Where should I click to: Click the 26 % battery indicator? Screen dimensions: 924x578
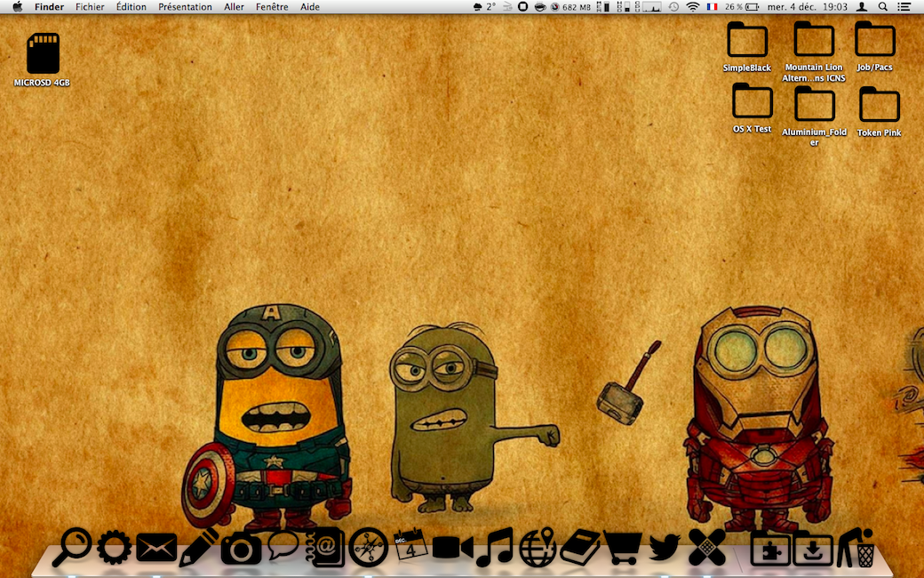741,6
